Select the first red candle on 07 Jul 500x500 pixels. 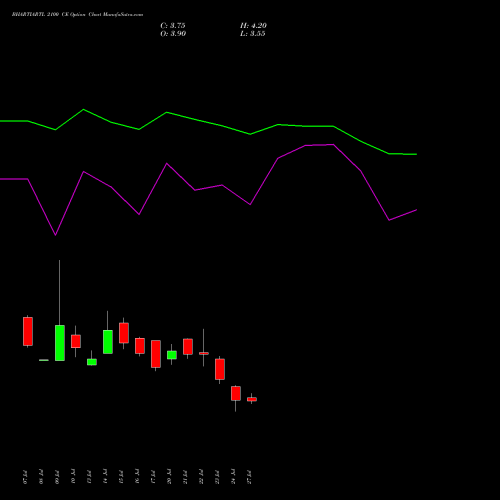[x=28, y=331]
